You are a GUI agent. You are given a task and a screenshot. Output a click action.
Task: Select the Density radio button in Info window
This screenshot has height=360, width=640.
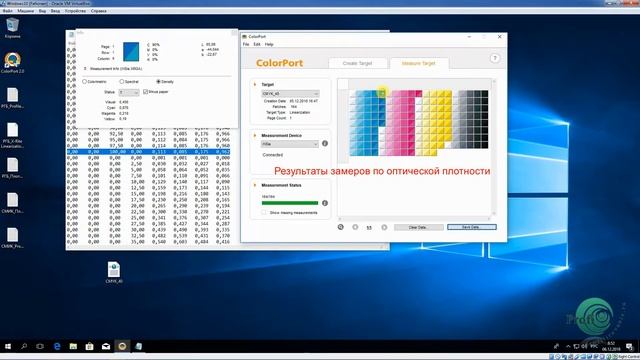tap(158, 82)
